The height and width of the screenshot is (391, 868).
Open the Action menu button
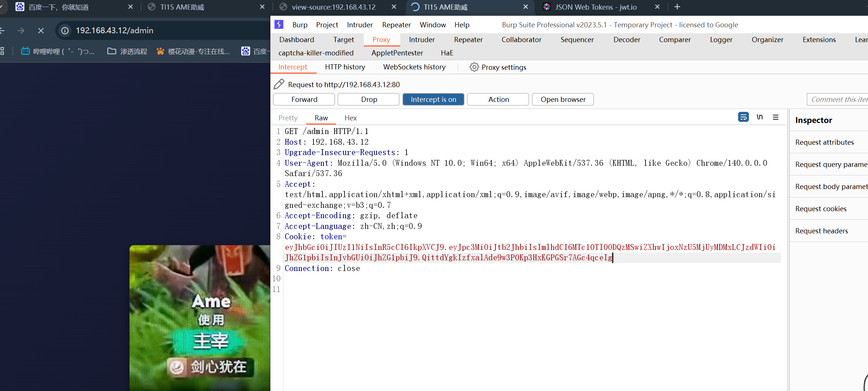click(498, 99)
